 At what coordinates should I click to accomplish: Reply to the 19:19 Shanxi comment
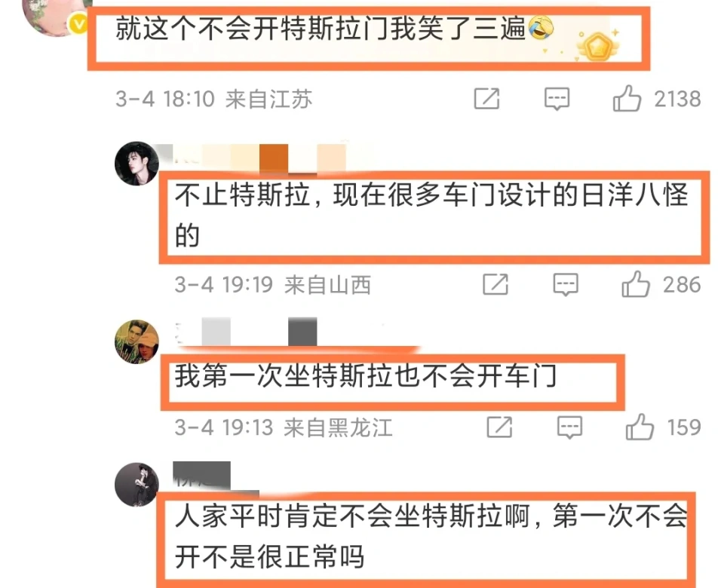566,284
